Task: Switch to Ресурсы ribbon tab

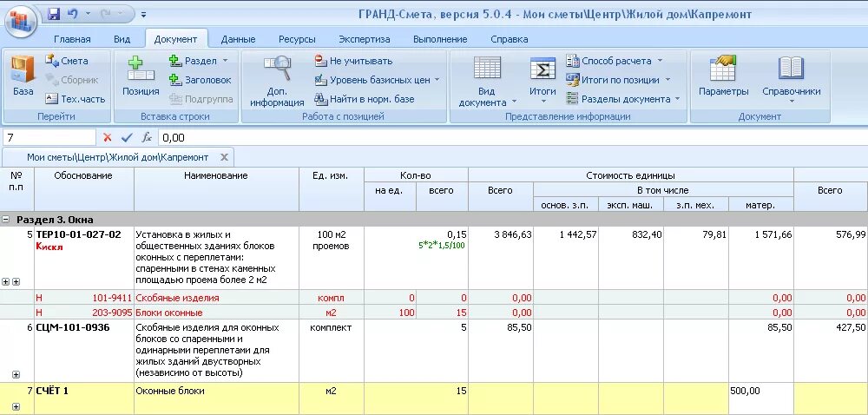Action: click(297, 39)
